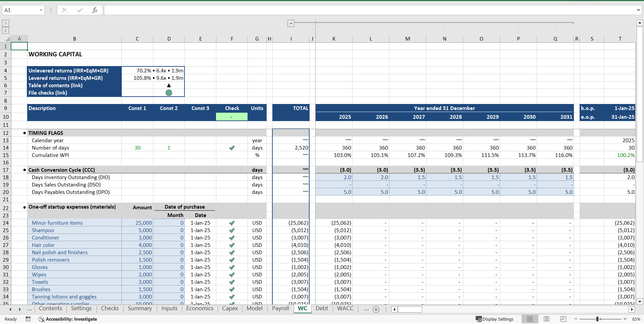The height and width of the screenshot is (324, 644).
Task: Show hidden sheet tabs on the left ellipsis
Action: 30,309
